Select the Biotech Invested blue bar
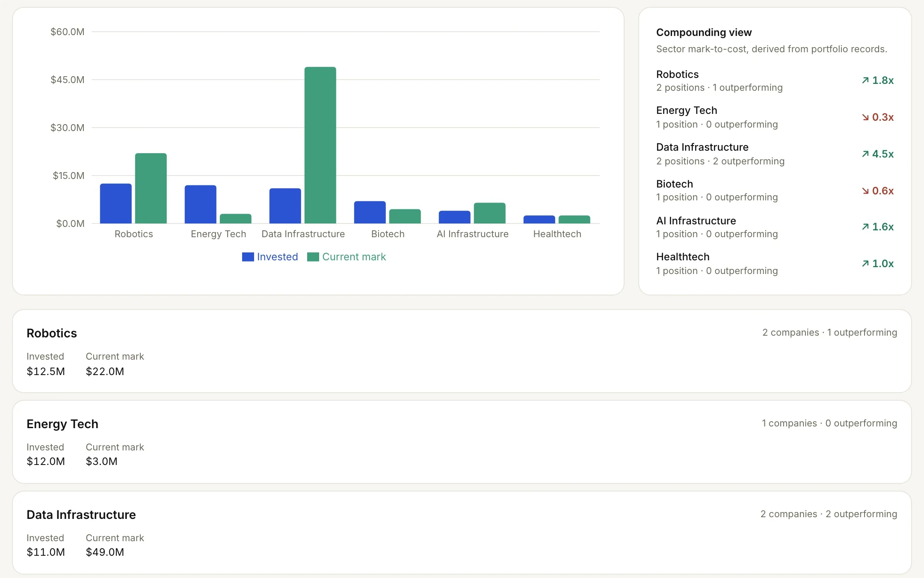Image resolution: width=924 pixels, height=578 pixels. pos(370,212)
